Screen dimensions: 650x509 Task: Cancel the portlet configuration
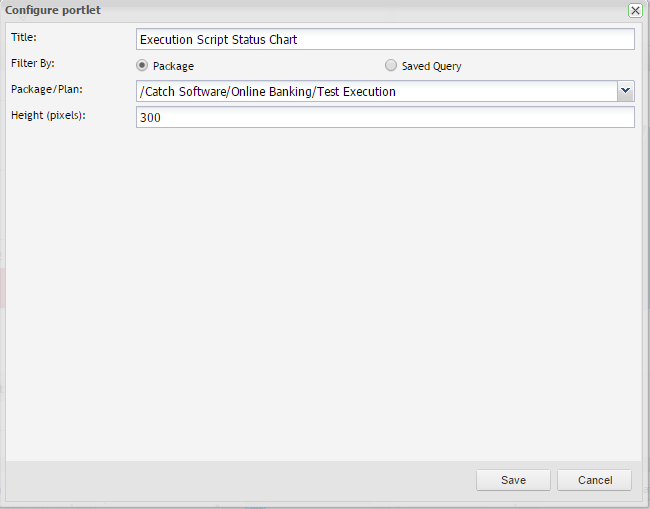[x=594, y=480]
